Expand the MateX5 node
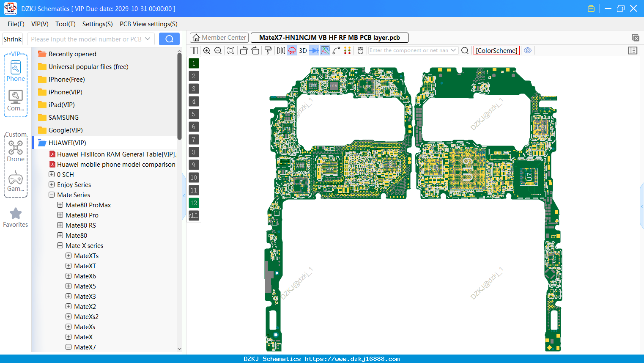This screenshot has height=363, width=644. [x=69, y=286]
